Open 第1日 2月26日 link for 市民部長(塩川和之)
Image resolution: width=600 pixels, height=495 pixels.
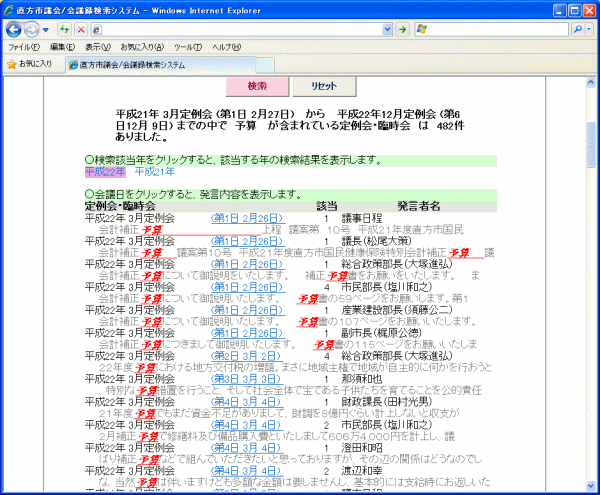pos(248,287)
